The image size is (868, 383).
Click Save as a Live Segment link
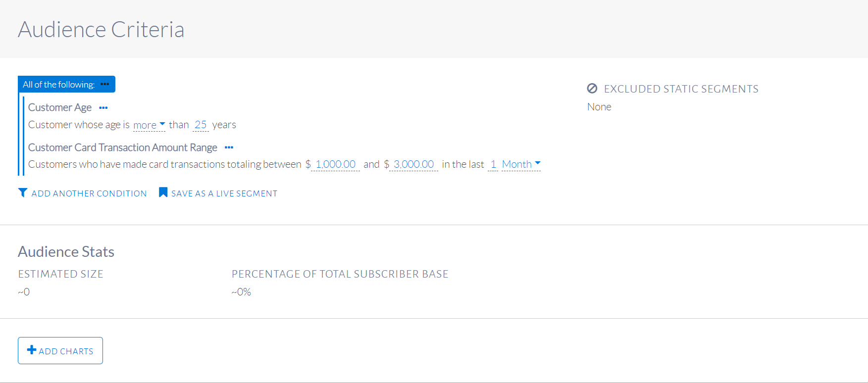(224, 193)
